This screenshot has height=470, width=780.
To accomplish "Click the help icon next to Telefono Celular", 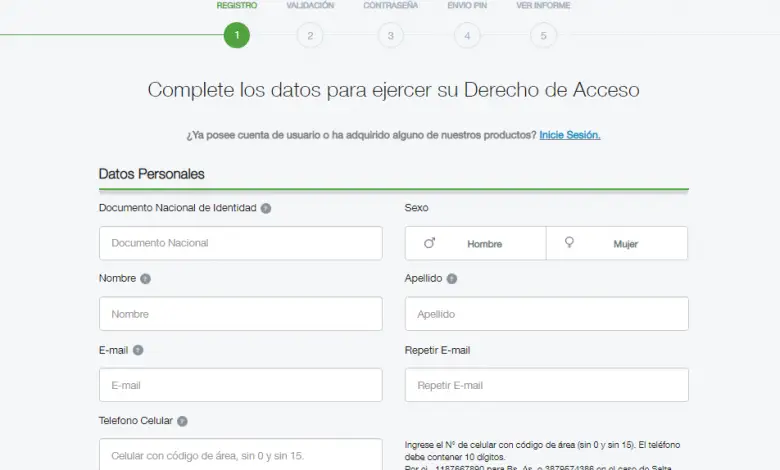I will coord(183,421).
